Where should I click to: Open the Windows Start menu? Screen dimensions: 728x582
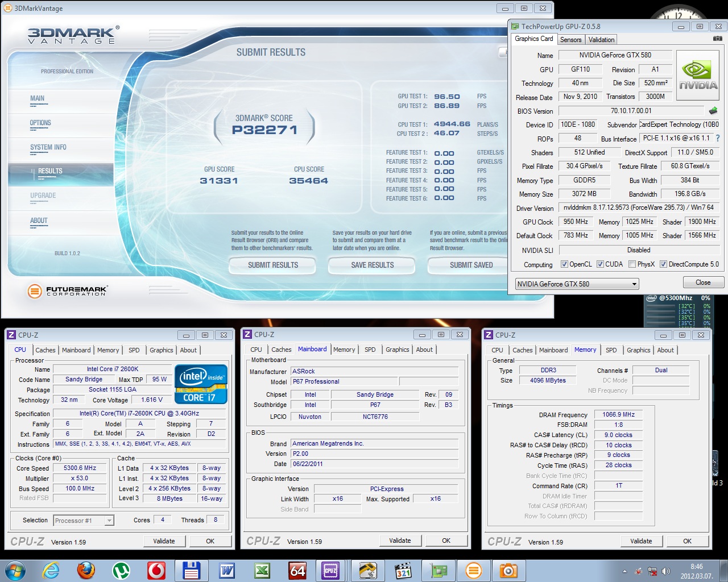pos(15,570)
